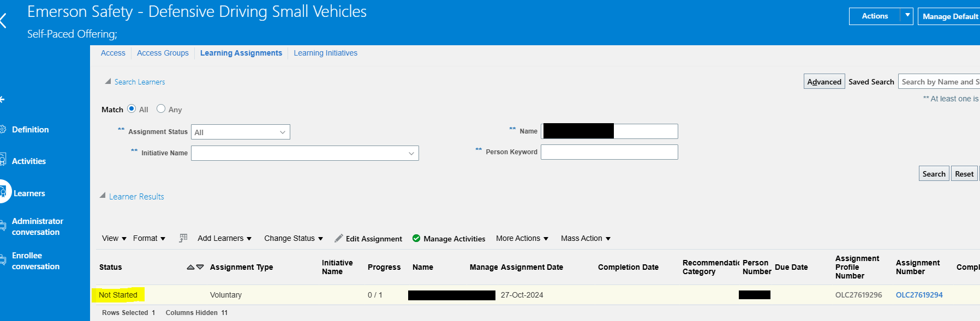Open Administrator conversation in sidebar
The height and width of the screenshot is (321, 980).
38,227
